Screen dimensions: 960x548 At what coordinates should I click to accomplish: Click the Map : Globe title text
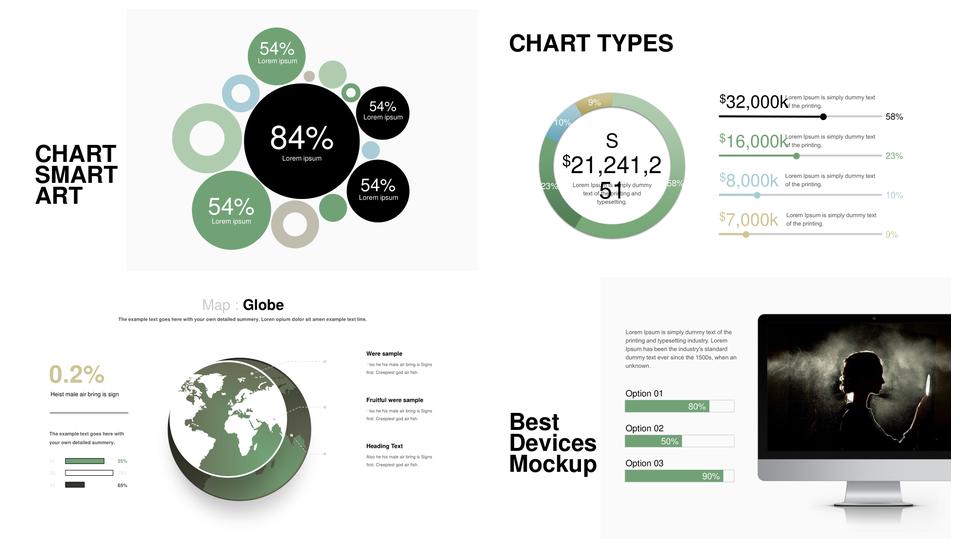tap(242, 305)
